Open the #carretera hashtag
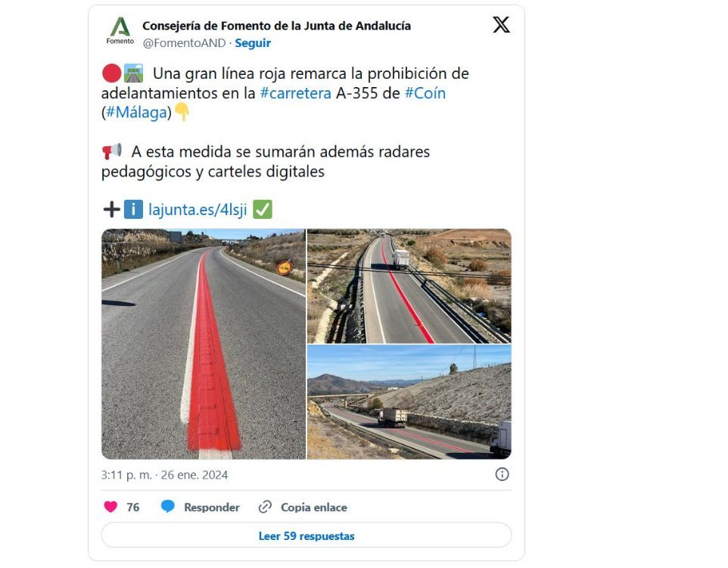This screenshot has width=728, height=568. click(295, 93)
